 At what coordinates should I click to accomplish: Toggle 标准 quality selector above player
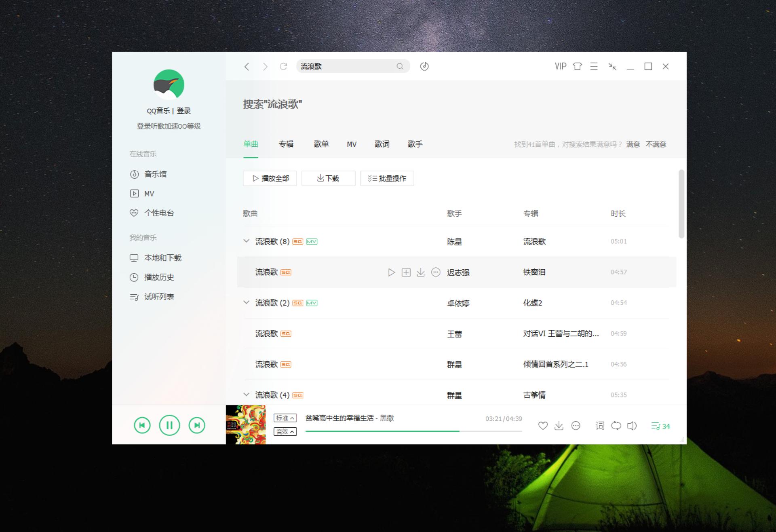285,418
